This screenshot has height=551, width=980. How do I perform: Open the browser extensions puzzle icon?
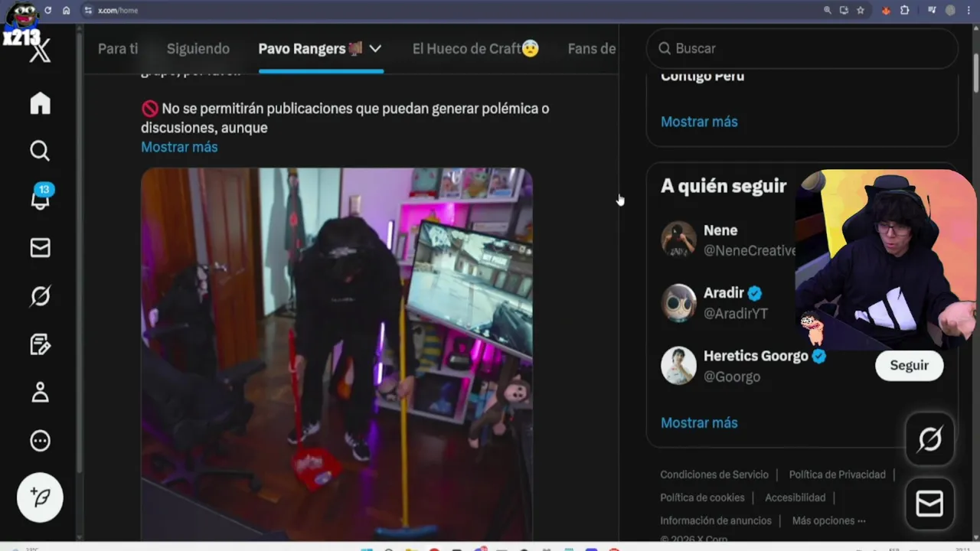pyautogui.click(x=905, y=10)
